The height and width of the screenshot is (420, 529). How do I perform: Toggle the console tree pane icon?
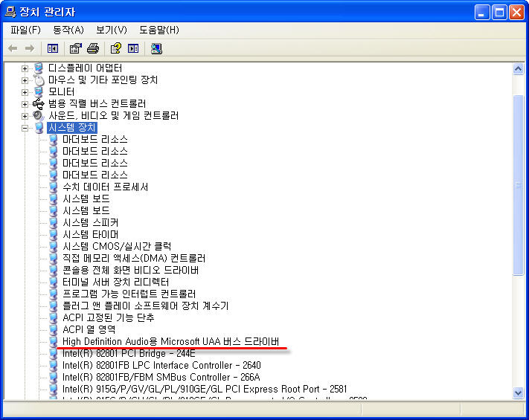coord(53,48)
